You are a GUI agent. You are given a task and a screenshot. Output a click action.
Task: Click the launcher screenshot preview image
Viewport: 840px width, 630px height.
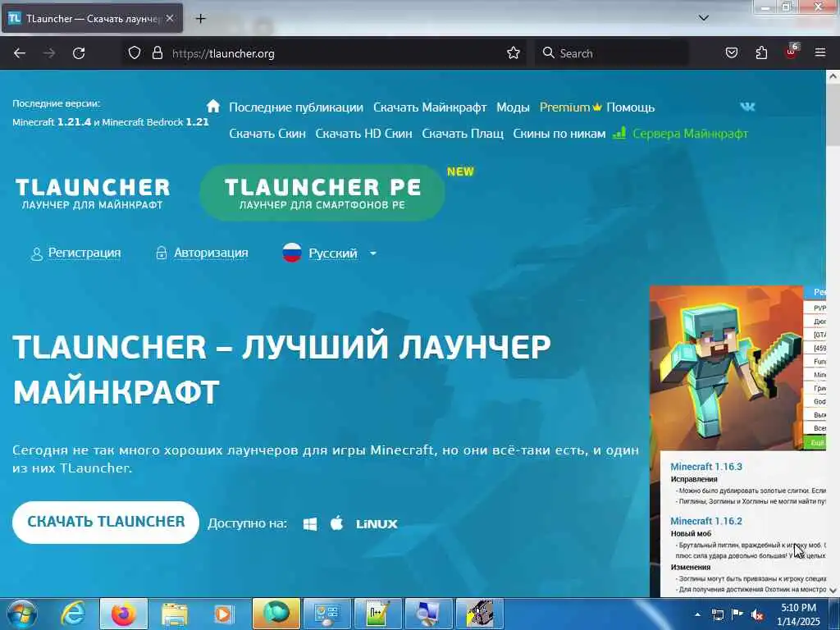coord(737,441)
